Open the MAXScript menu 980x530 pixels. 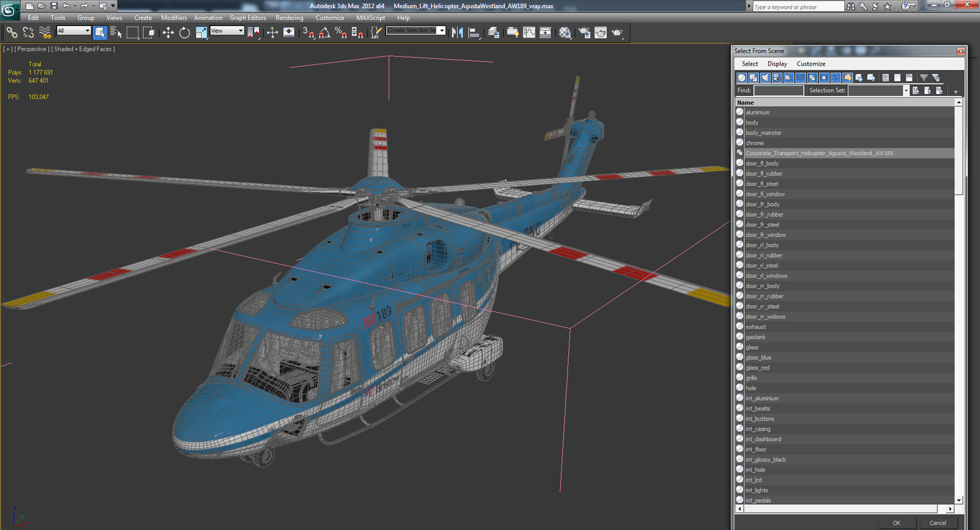click(x=370, y=18)
